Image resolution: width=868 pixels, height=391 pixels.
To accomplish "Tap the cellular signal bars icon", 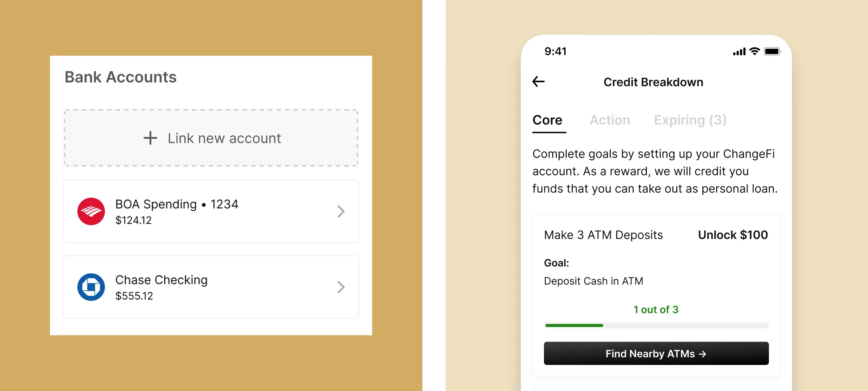I will coord(739,52).
